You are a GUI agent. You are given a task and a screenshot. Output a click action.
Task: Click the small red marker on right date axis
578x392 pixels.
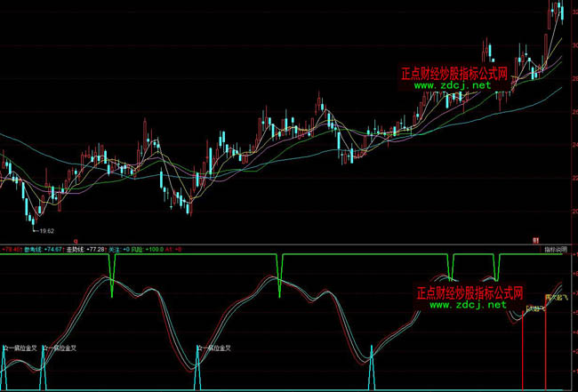pos(535,240)
